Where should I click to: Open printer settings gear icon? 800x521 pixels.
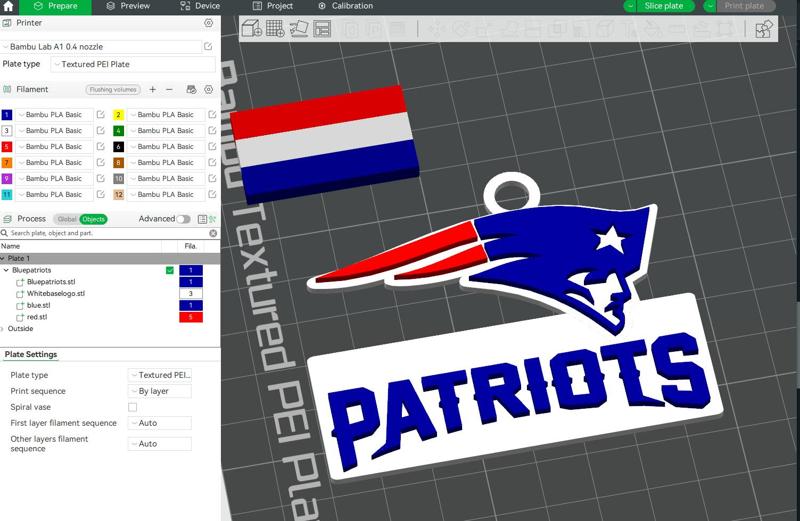(x=208, y=23)
